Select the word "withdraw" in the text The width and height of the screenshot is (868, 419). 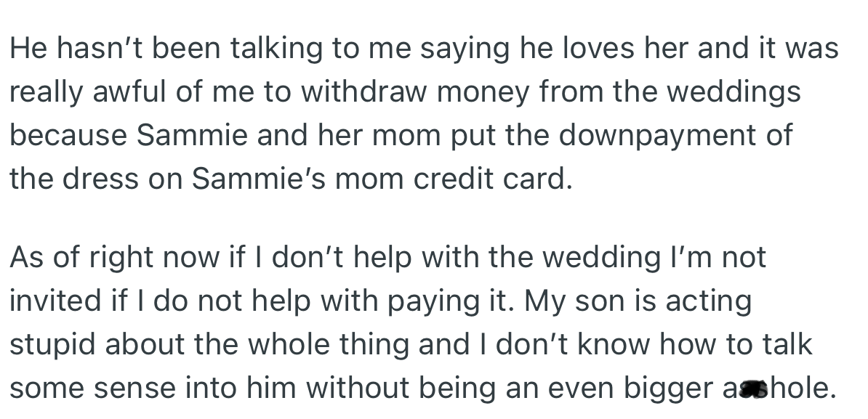pyautogui.click(x=363, y=91)
